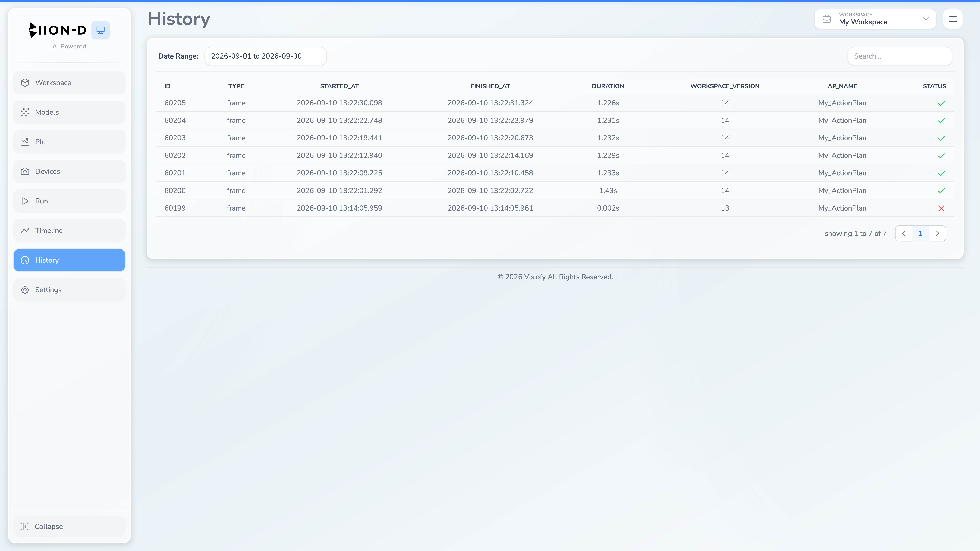Click the red X status for 60199
This screenshot has width=980, height=551.
coord(941,208)
